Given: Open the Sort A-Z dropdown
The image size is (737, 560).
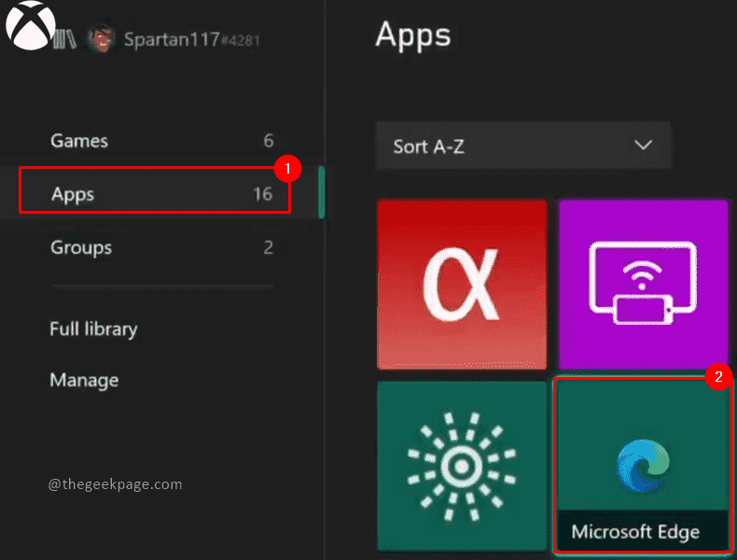Looking at the screenshot, I should click(x=522, y=146).
